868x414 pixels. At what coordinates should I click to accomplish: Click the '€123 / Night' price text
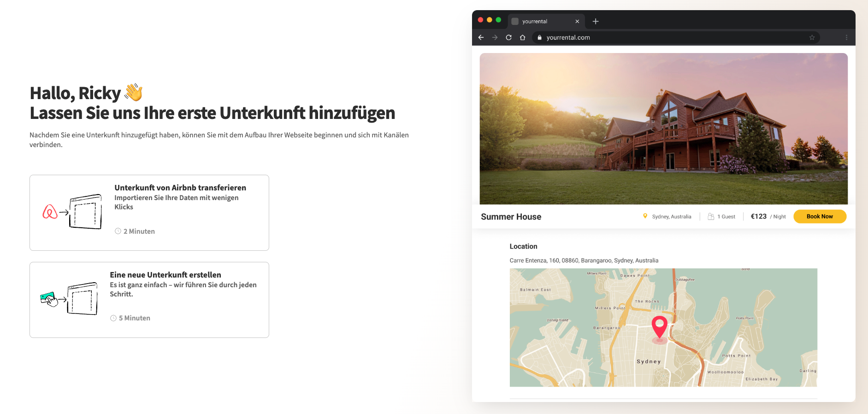coord(768,216)
